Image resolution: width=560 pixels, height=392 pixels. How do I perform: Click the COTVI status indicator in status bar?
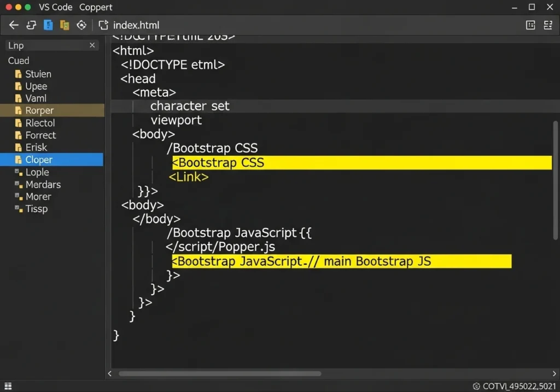[x=514, y=387]
